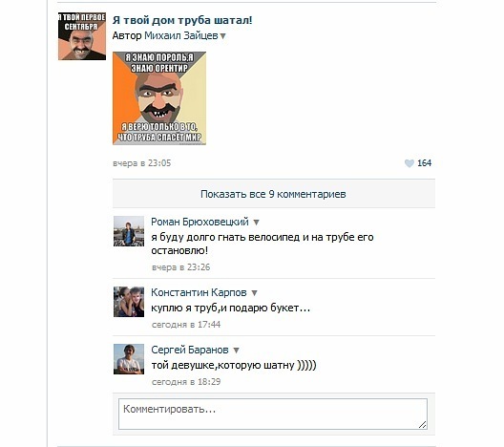The width and height of the screenshot is (504, 447).
Task: Open author Михаил Зайцев's profile
Action: click(181, 35)
